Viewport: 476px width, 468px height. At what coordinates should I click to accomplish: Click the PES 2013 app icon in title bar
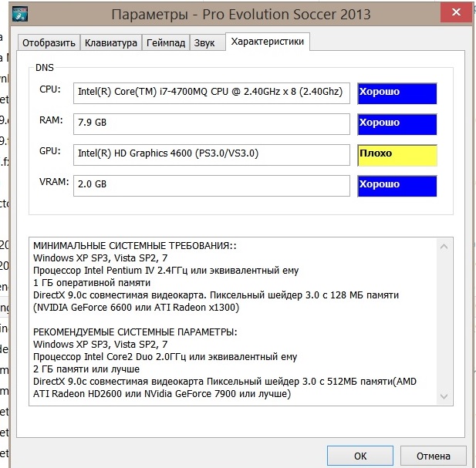click(20, 14)
